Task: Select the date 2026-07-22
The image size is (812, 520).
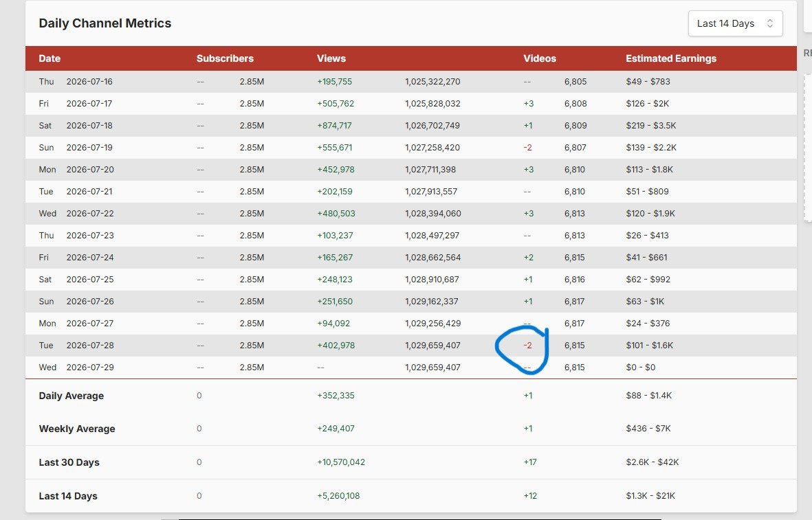Action: point(90,213)
